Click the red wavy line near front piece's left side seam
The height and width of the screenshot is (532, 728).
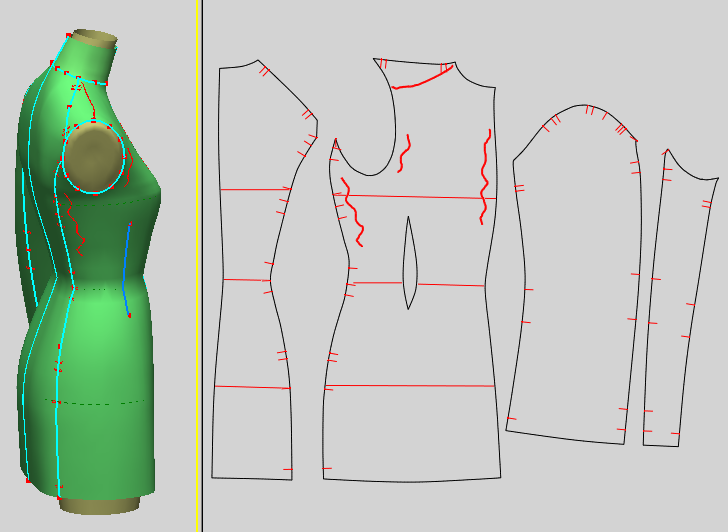point(352,212)
